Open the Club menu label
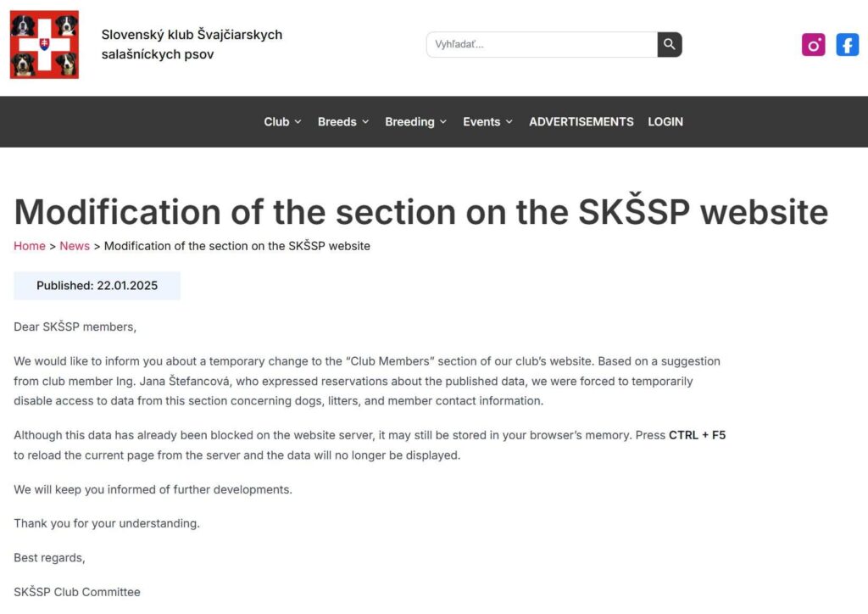The width and height of the screenshot is (868, 614). pyautogui.click(x=276, y=122)
